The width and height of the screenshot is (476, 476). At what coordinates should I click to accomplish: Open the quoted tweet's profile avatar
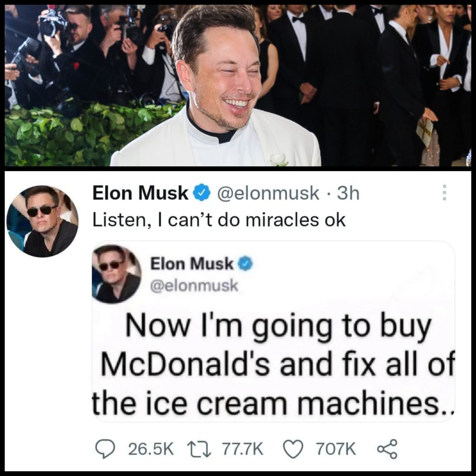tap(117, 274)
